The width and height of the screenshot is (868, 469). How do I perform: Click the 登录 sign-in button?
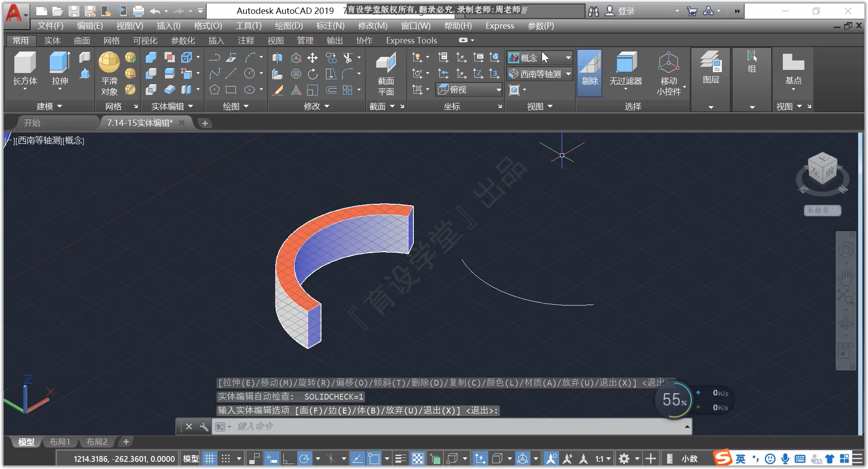pos(620,11)
